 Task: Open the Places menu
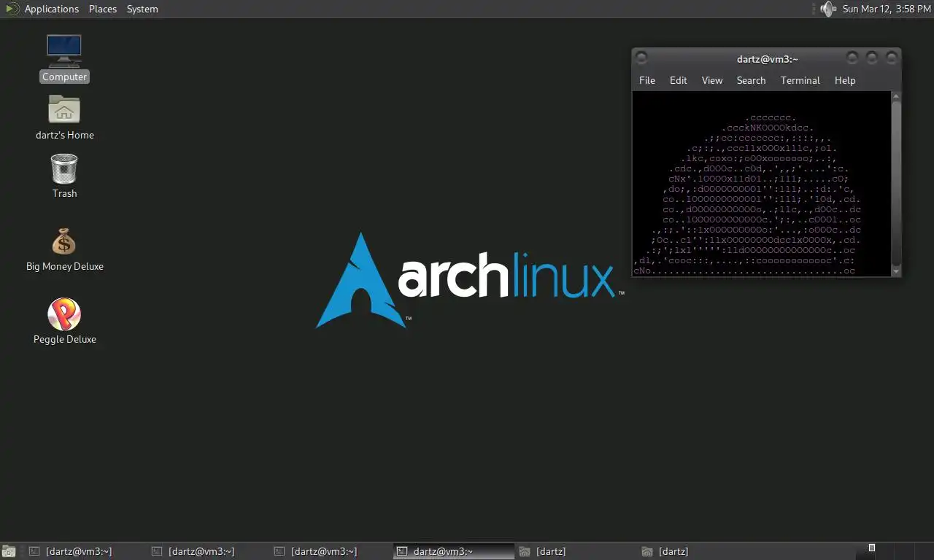pyautogui.click(x=103, y=9)
